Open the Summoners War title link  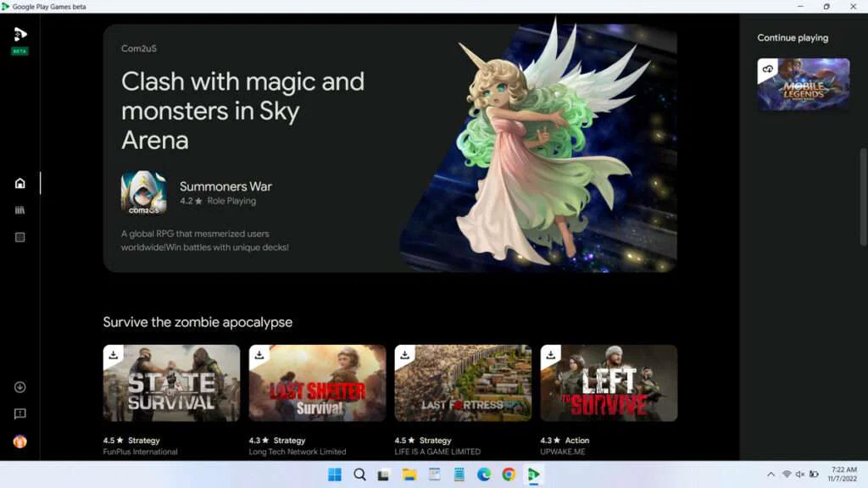[x=225, y=186]
